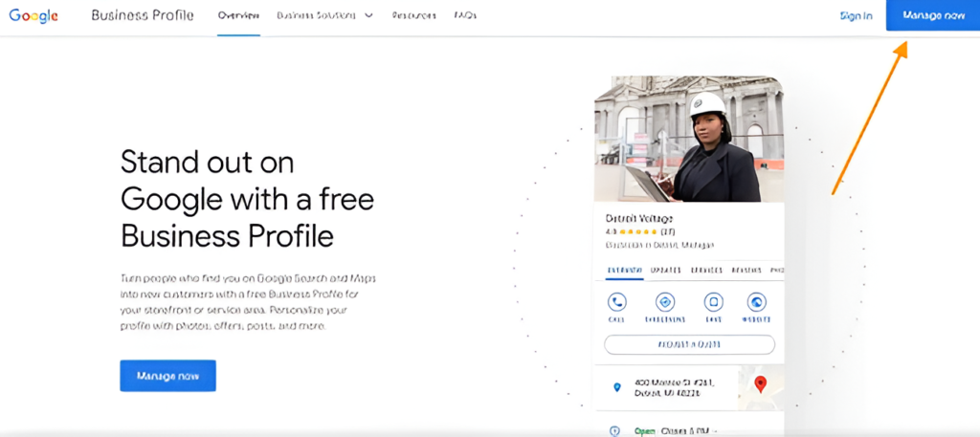This screenshot has height=437, width=980.
Task: Click the construction worker photo
Action: pyautogui.click(x=689, y=139)
